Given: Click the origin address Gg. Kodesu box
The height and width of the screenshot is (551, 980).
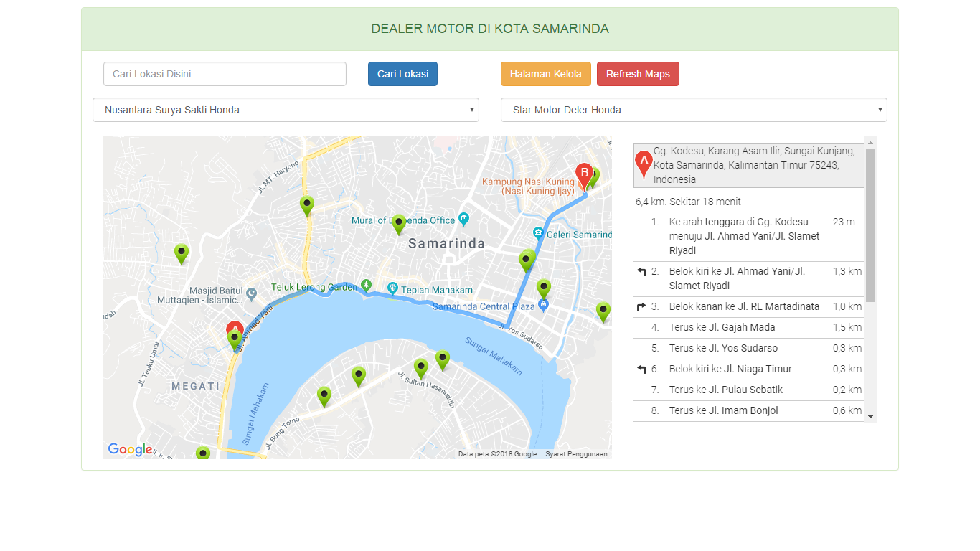Looking at the screenshot, I should click(x=748, y=165).
